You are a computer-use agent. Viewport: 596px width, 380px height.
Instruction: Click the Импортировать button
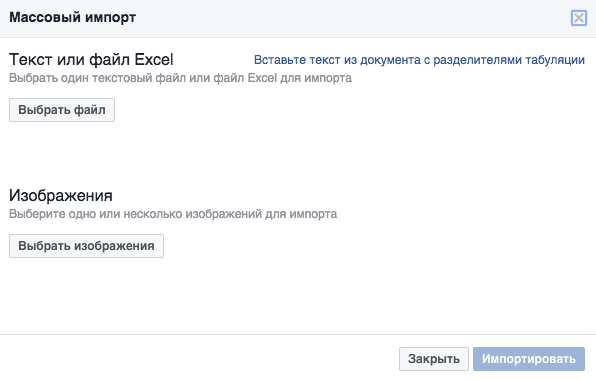529,359
